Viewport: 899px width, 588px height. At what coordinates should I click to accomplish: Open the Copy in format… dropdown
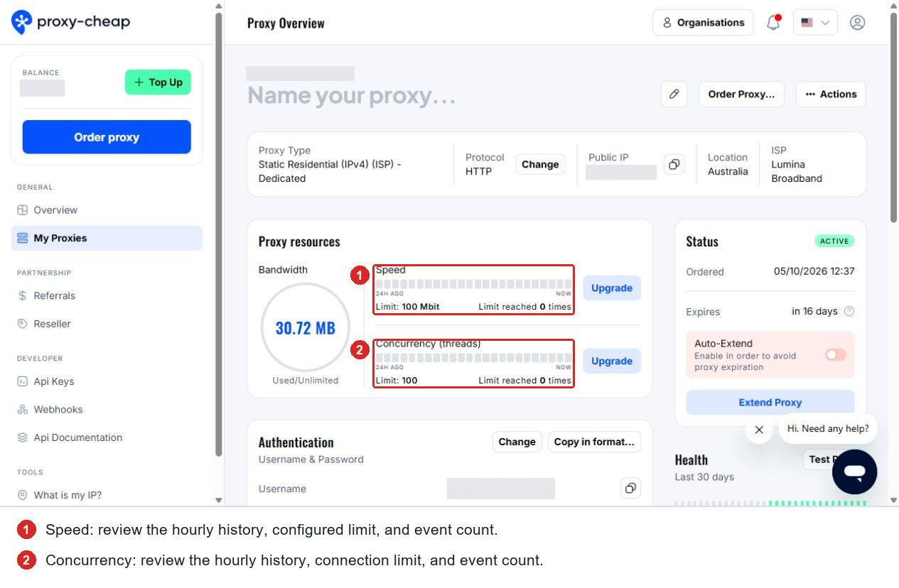click(594, 442)
